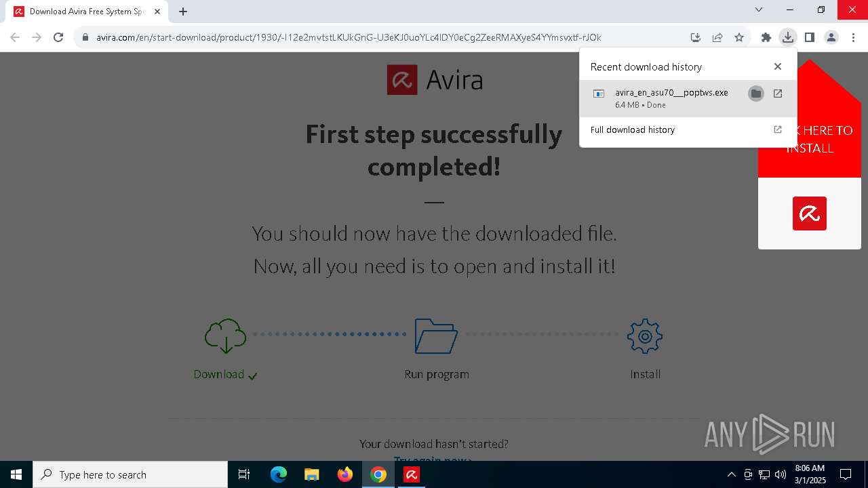Screen dimensions: 868x488
Task: Click the Install gear step icon
Action: pos(645,335)
